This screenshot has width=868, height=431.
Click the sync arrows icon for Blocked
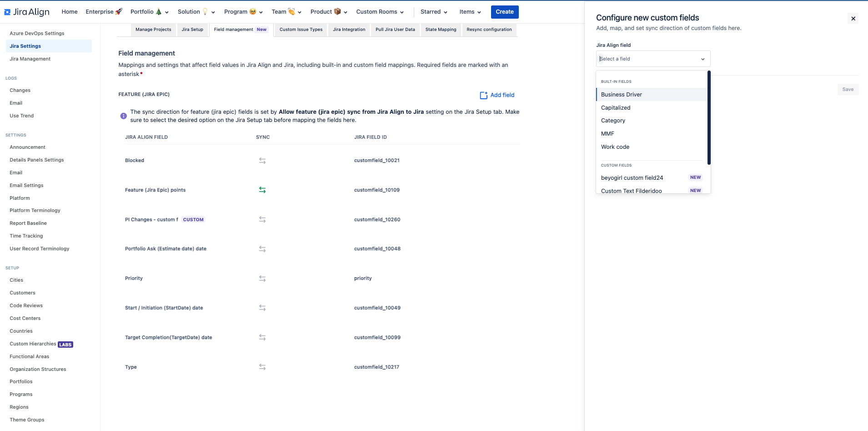point(262,161)
